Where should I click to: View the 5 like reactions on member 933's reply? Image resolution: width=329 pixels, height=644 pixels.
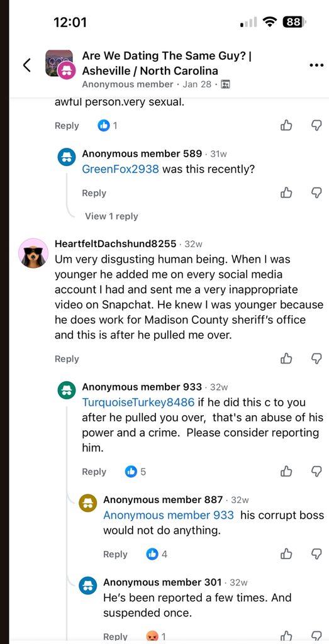(x=135, y=472)
